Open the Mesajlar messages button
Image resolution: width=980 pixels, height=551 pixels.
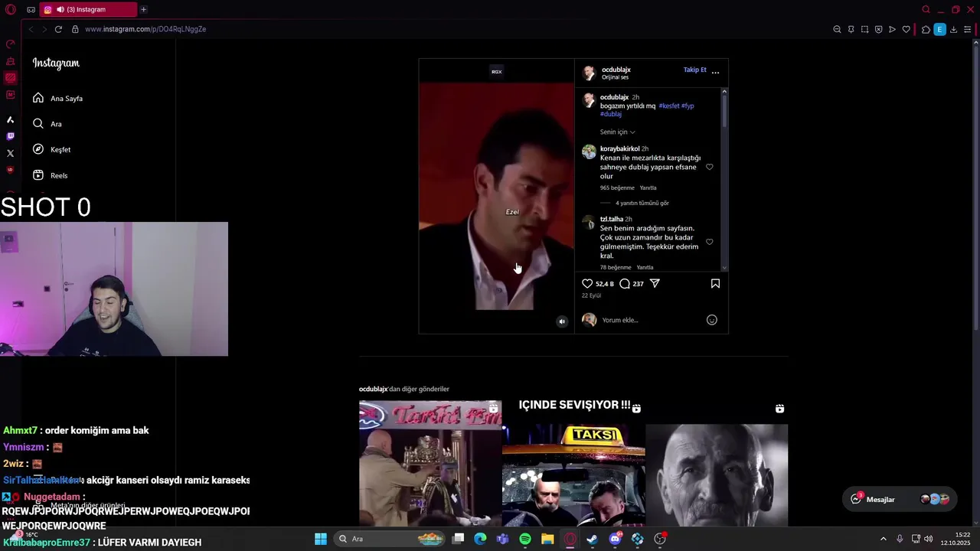pos(899,499)
